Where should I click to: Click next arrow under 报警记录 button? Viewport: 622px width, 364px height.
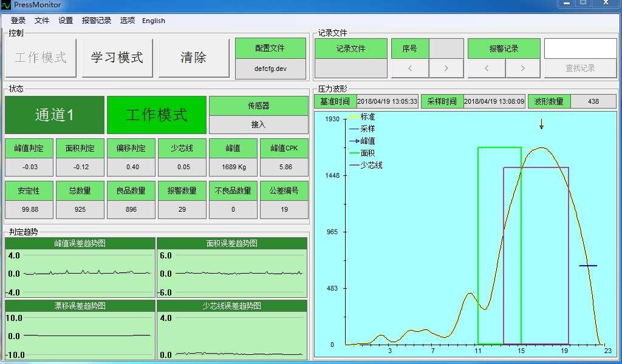click(x=522, y=69)
